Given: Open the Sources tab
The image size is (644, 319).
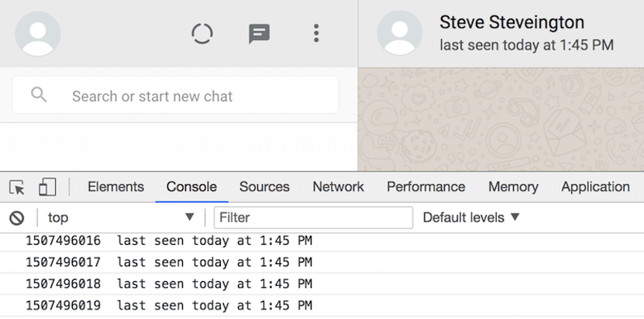Looking at the screenshot, I should [264, 187].
